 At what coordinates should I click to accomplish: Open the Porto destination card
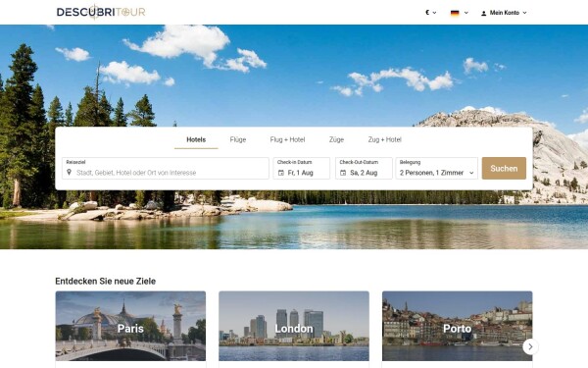click(x=457, y=326)
